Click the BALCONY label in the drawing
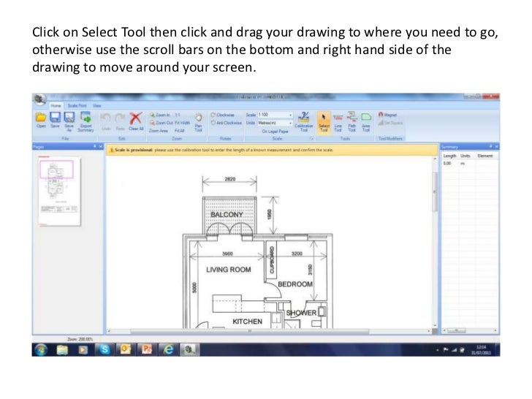The width and height of the screenshot is (532, 399). click(x=227, y=214)
